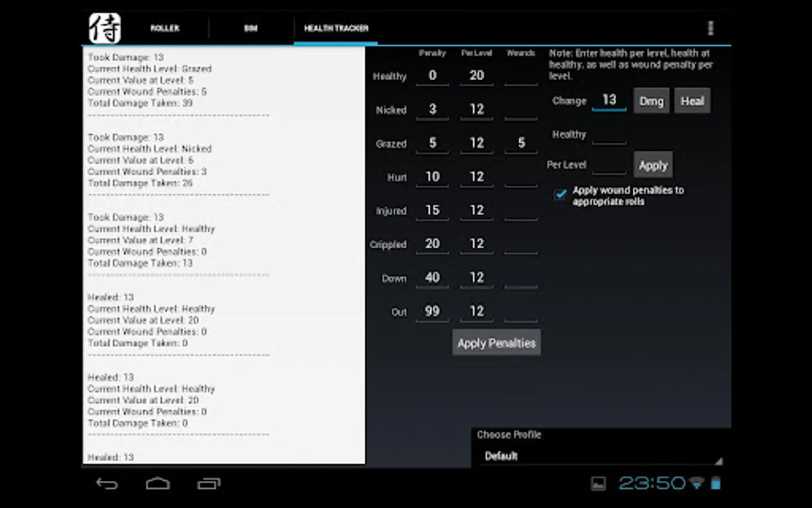Select the Health Tracker tab

[x=336, y=28]
